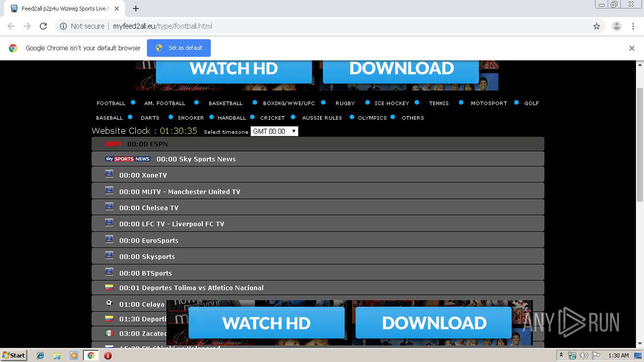644x362 pixels.
Task: Open 00:00 ESPN stream row
Action: 318,144
